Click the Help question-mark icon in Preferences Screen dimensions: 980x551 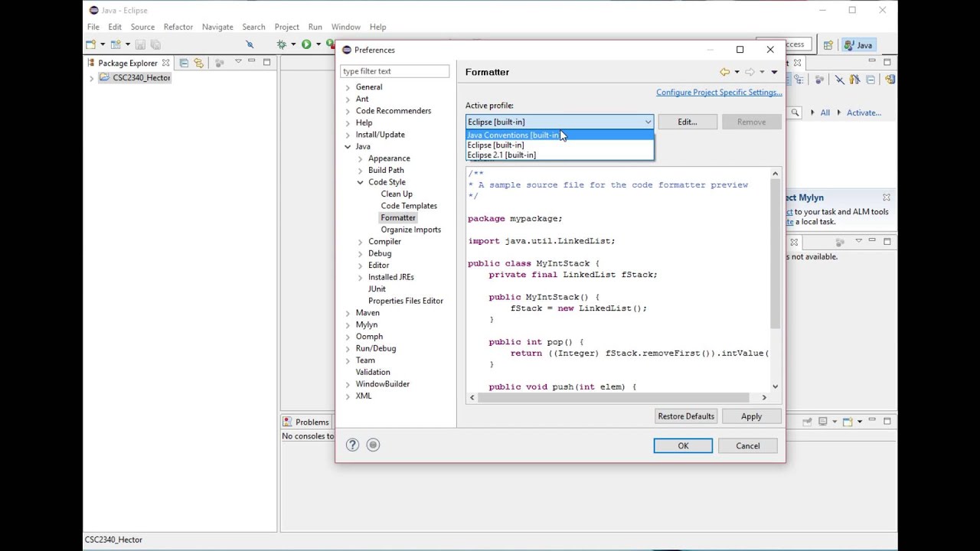click(352, 445)
